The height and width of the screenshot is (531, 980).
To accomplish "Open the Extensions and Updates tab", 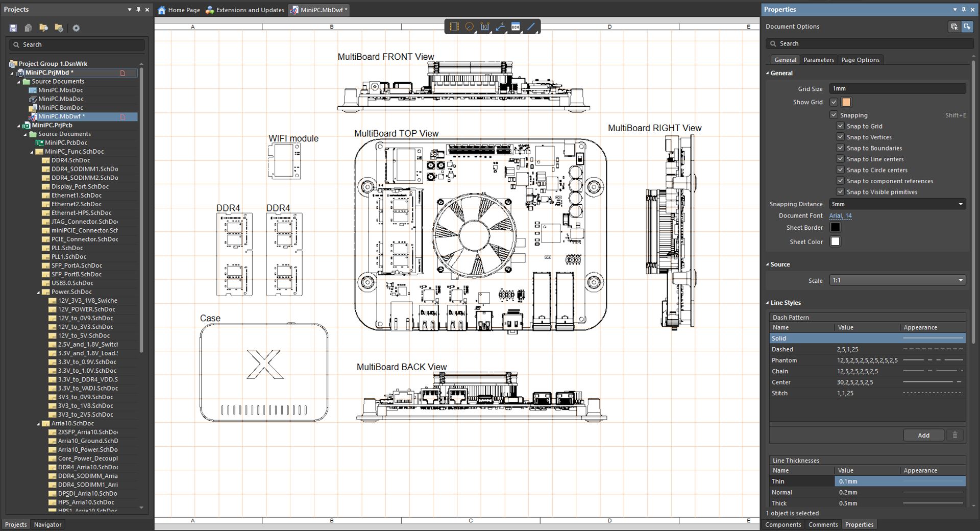I will pos(245,10).
